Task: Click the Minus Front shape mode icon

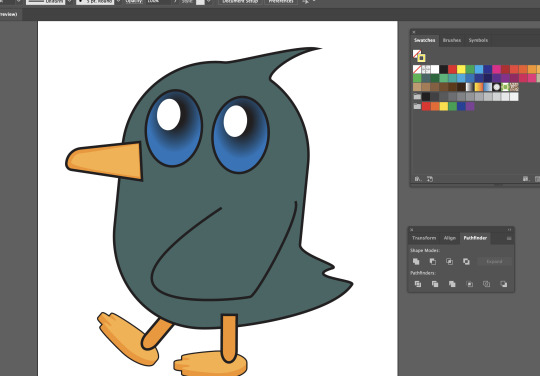Action: (433, 261)
